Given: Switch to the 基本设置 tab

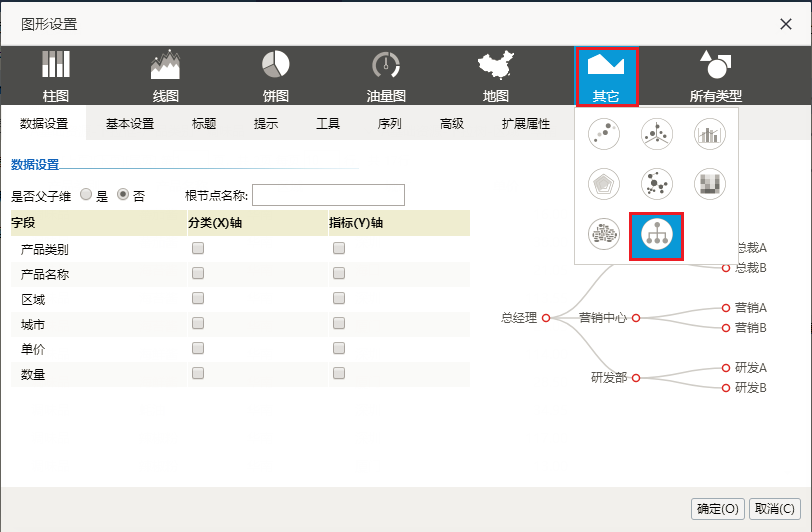Looking at the screenshot, I should pyautogui.click(x=130, y=123).
